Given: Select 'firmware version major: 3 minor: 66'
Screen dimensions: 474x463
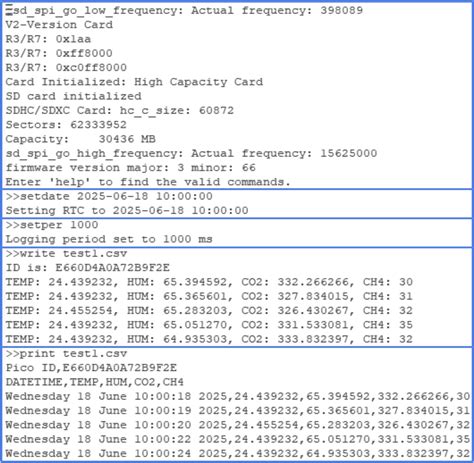Looking at the screenshot, I should point(131,168).
